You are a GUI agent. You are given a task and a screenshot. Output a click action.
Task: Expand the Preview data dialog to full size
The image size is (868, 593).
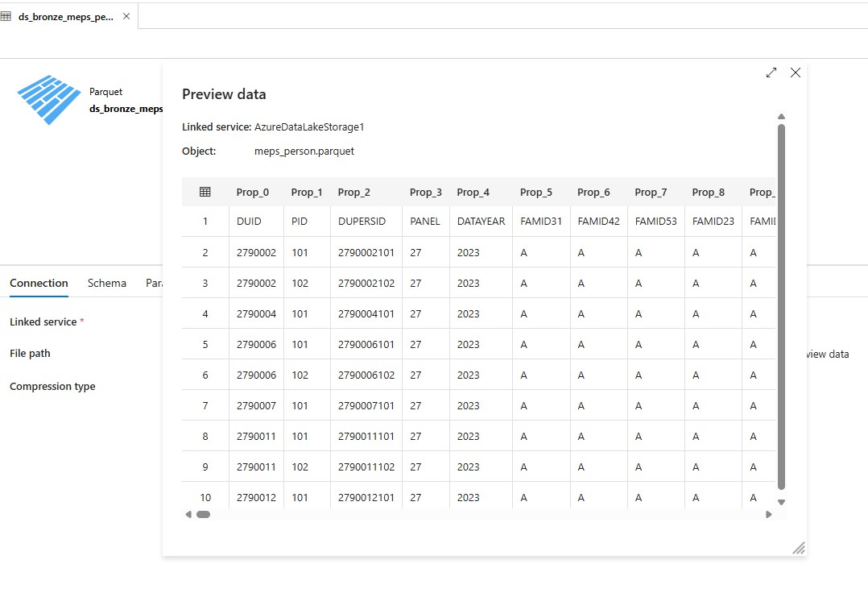[771, 73]
